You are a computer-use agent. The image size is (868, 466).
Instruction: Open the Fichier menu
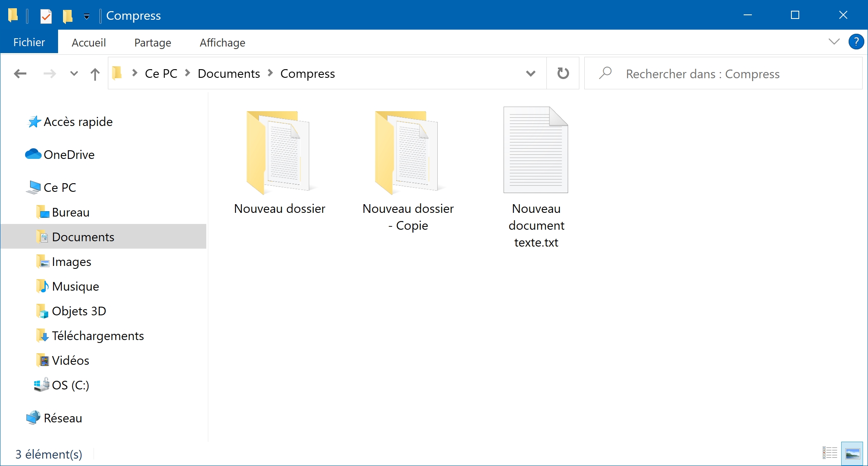click(x=29, y=42)
